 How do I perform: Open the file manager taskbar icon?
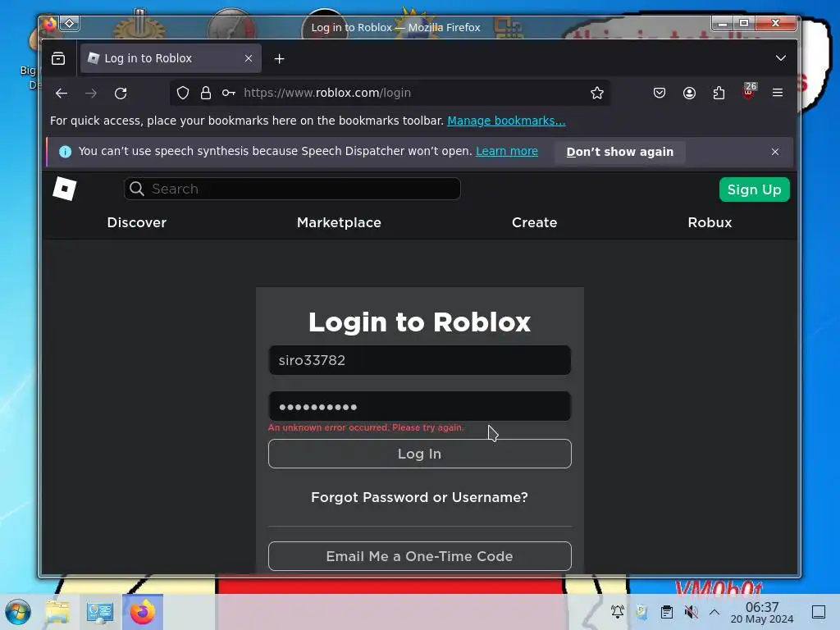57,612
